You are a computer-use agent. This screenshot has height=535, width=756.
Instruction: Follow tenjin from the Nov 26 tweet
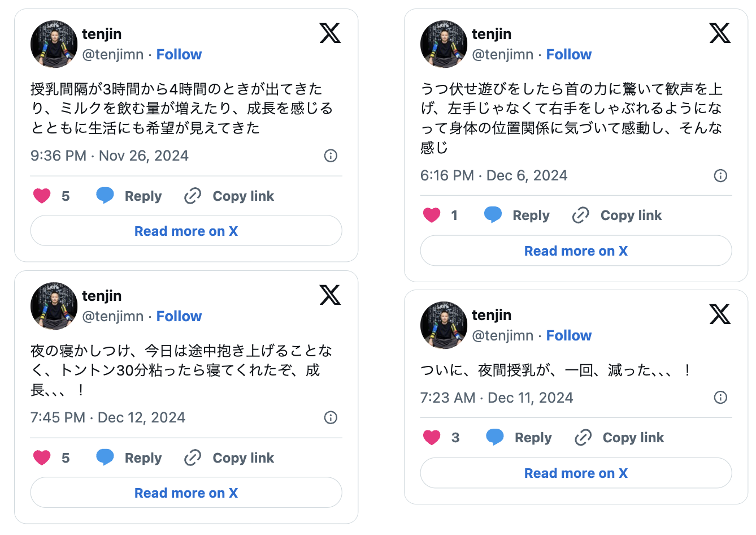click(x=179, y=54)
